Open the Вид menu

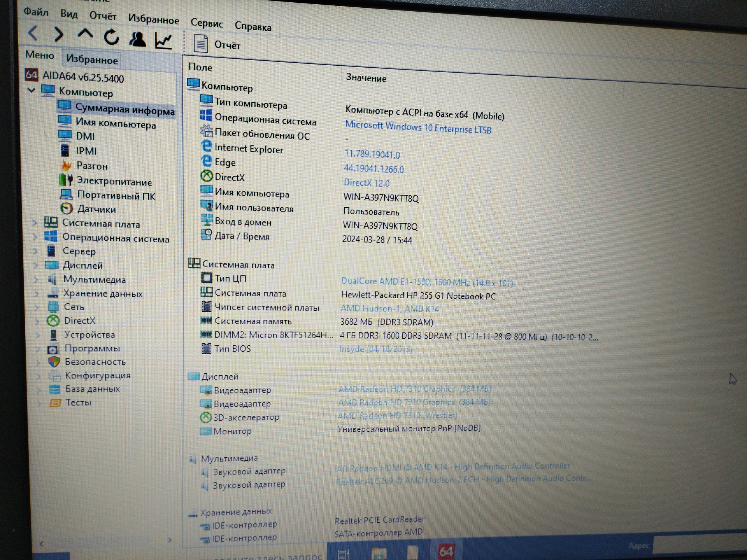(69, 14)
